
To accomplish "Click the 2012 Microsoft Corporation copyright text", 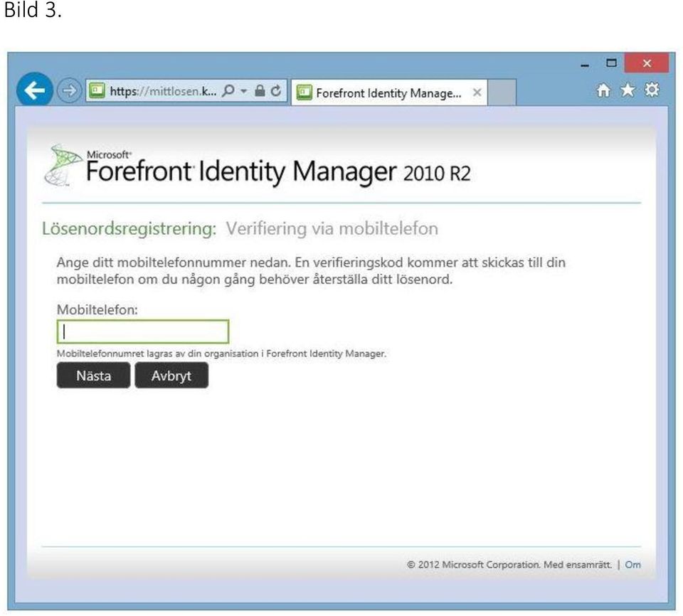I will pyautogui.click(x=509, y=565).
